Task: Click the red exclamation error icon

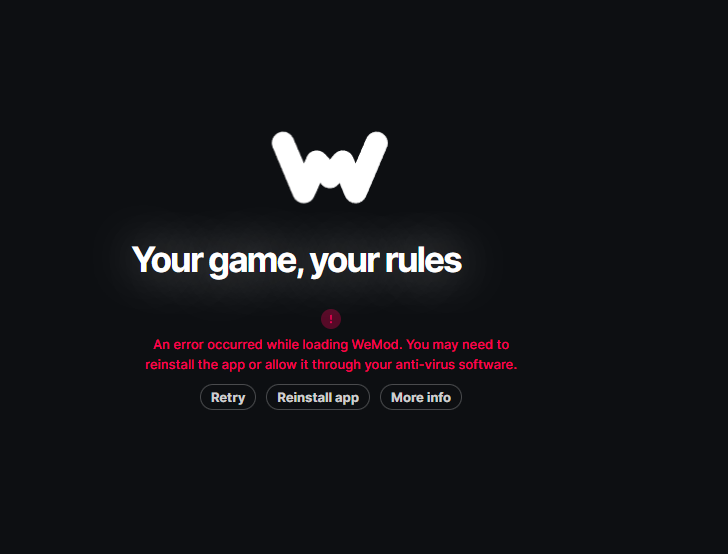Action: pyautogui.click(x=331, y=319)
